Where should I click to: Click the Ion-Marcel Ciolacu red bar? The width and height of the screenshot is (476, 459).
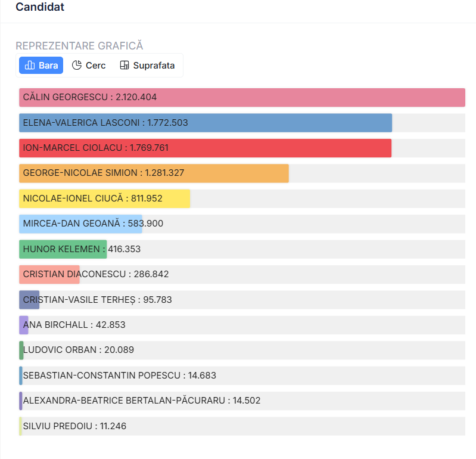point(205,148)
